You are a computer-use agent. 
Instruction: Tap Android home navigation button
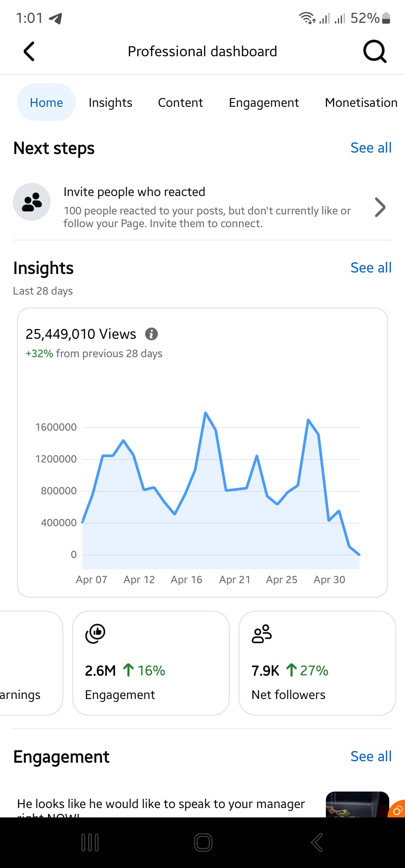pyautogui.click(x=203, y=843)
